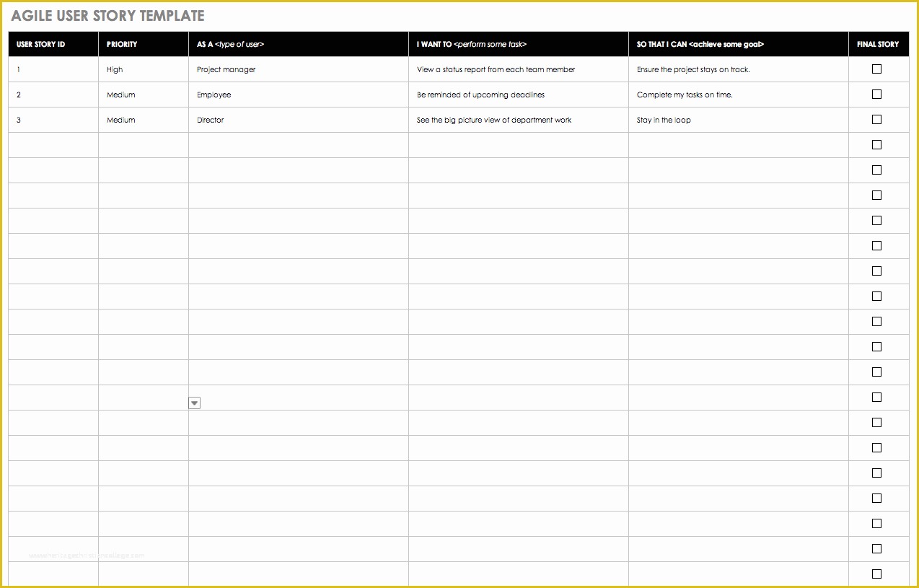The image size is (919, 588).
Task: Open the dropdown arrow in the type-of-user column
Action: [194, 403]
